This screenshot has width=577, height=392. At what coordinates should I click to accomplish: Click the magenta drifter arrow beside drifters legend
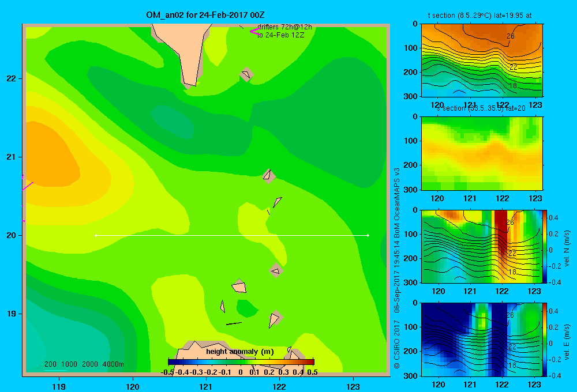(255, 31)
